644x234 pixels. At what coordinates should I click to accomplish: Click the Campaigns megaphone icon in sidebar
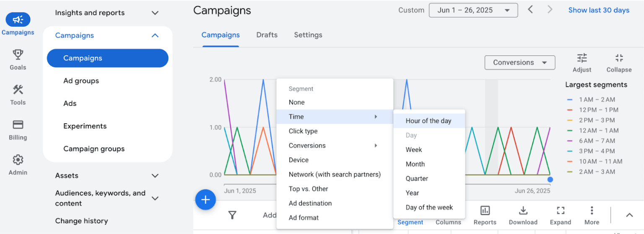(18, 20)
